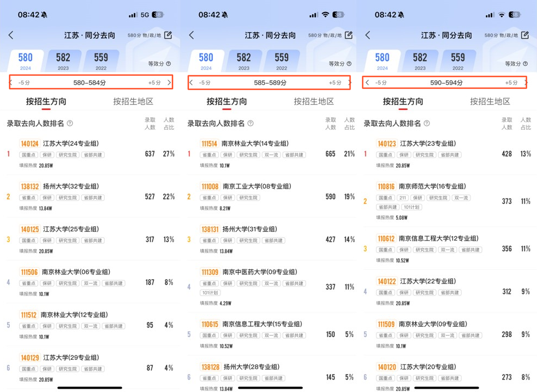Viewport: 537px width, 392px height.
Task: Raise range with right chevron beside 590–594分
Action: 526,82
